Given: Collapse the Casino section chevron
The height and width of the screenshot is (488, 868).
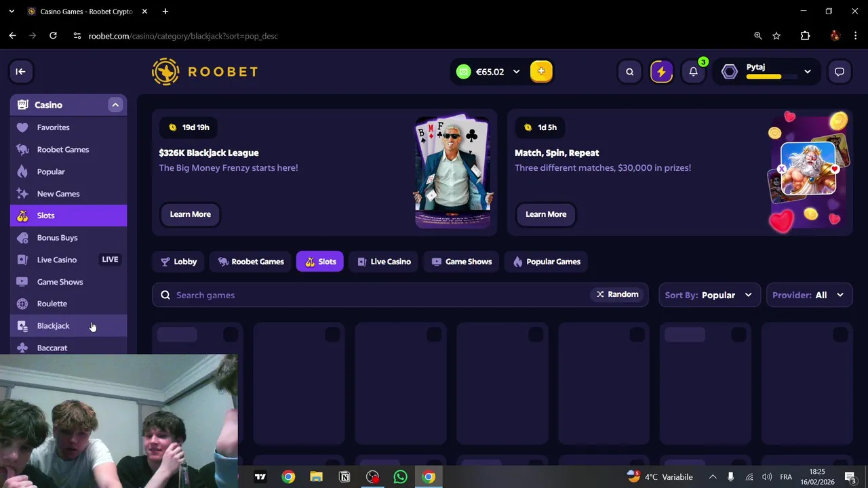Looking at the screenshot, I should point(115,105).
